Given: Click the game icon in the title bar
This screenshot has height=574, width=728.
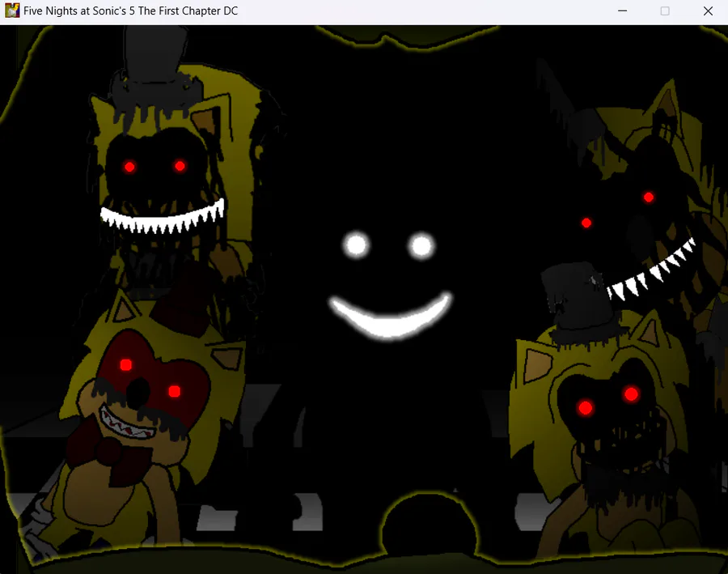Looking at the screenshot, I should [12, 11].
